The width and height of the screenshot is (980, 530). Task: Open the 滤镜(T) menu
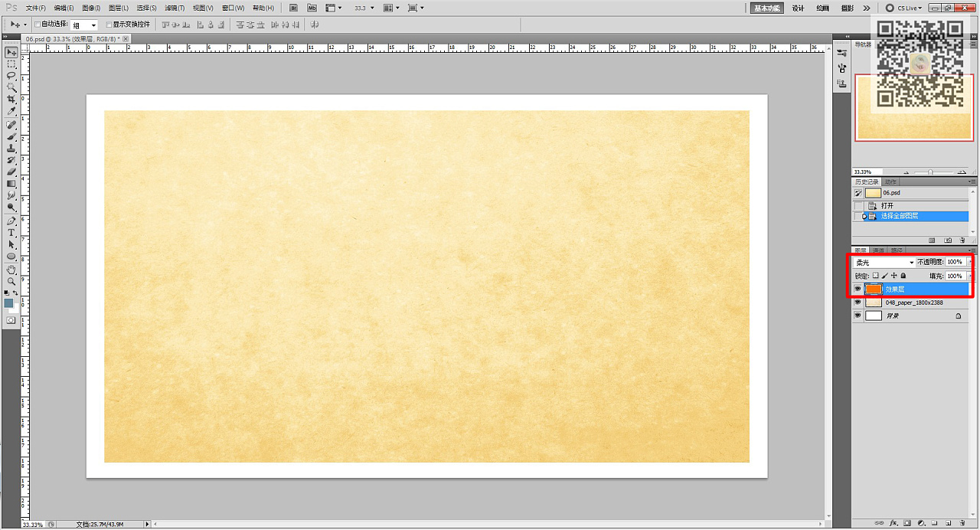pyautogui.click(x=175, y=8)
